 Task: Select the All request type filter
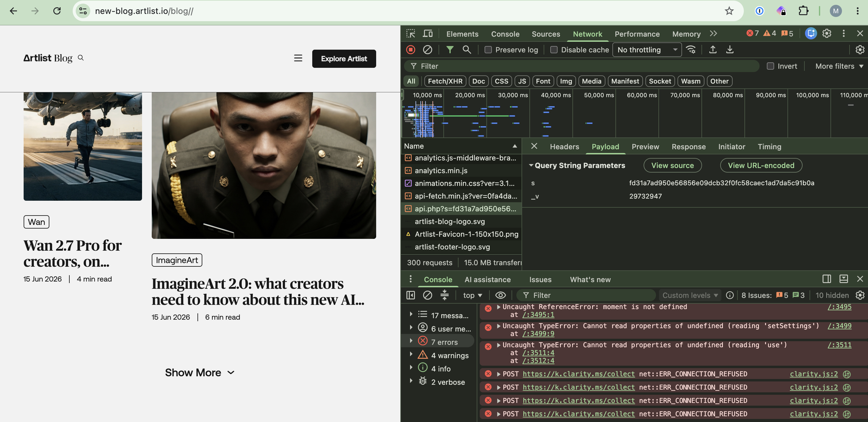click(411, 81)
